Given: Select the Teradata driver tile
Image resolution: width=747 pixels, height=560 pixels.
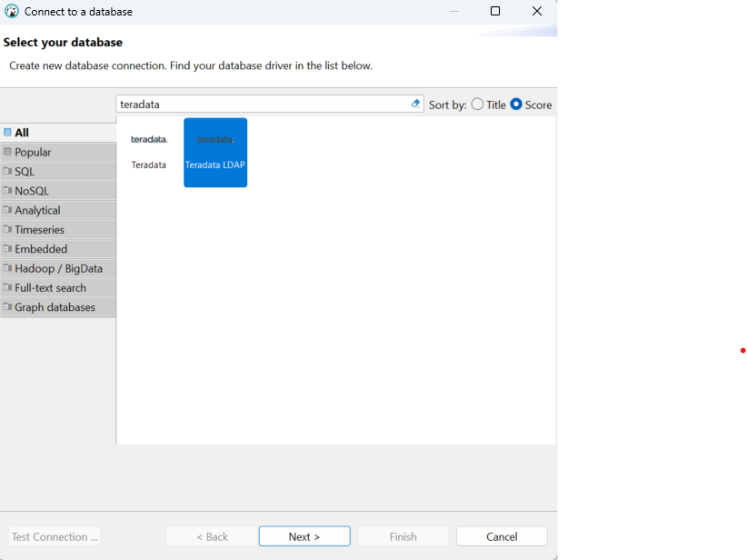Looking at the screenshot, I should point(149,153).
